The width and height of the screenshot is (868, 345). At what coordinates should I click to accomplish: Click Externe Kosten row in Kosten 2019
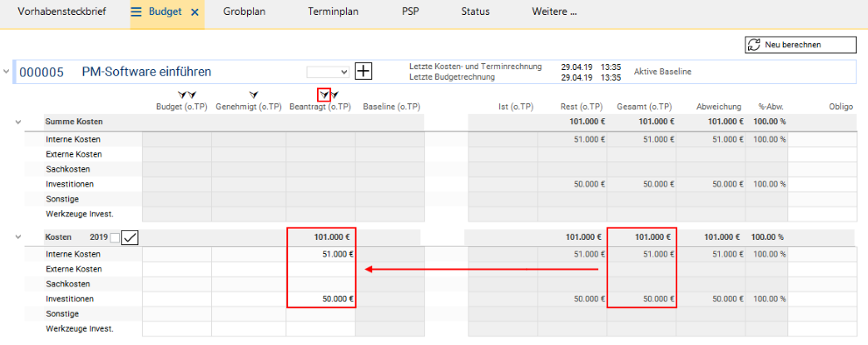click(x=74, y=269)
